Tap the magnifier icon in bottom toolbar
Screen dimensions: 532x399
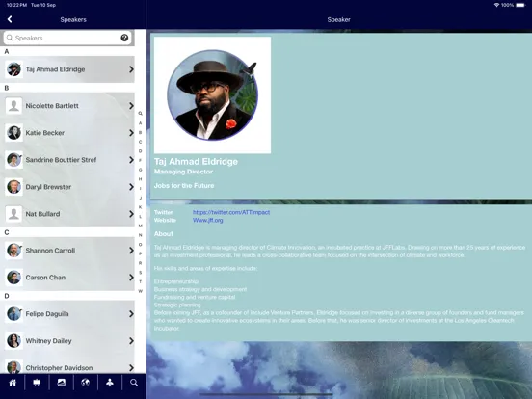click(x=134, y=383)
